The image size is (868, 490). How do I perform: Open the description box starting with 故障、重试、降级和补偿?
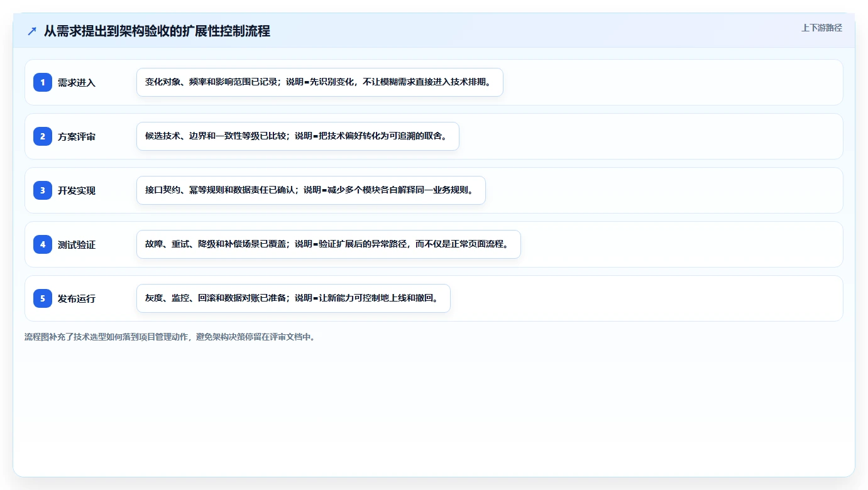pyautogui.click(x=329, y=244)
